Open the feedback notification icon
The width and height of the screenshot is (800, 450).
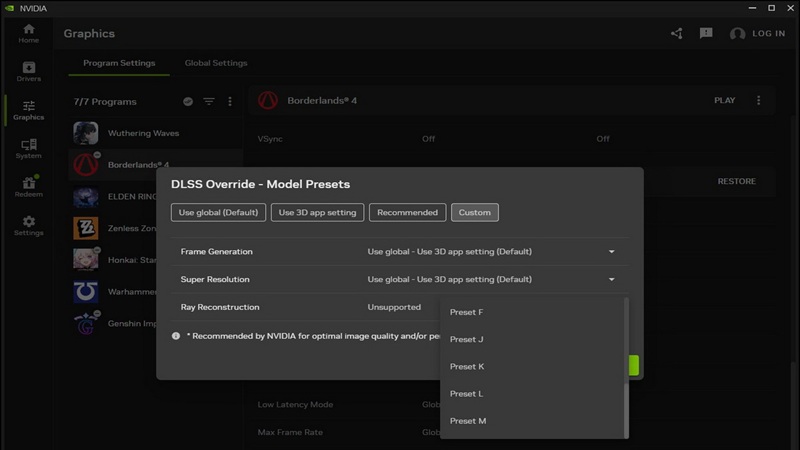[x=706, y=33]
